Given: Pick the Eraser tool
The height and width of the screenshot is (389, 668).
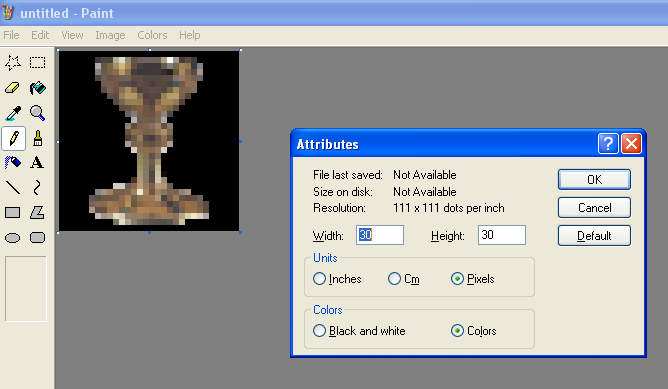Looking at the screenshot, I should coord(13,88).
